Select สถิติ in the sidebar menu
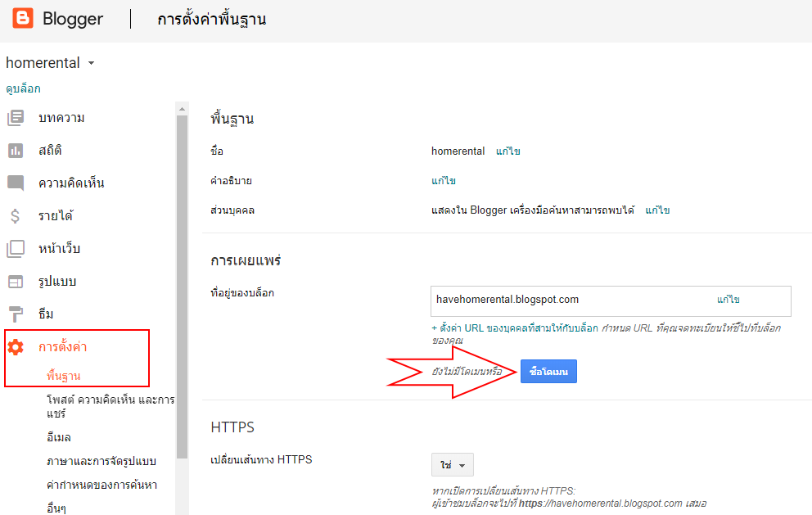The image size is (812, 515). pyautogui.click(x=50, y=151)
